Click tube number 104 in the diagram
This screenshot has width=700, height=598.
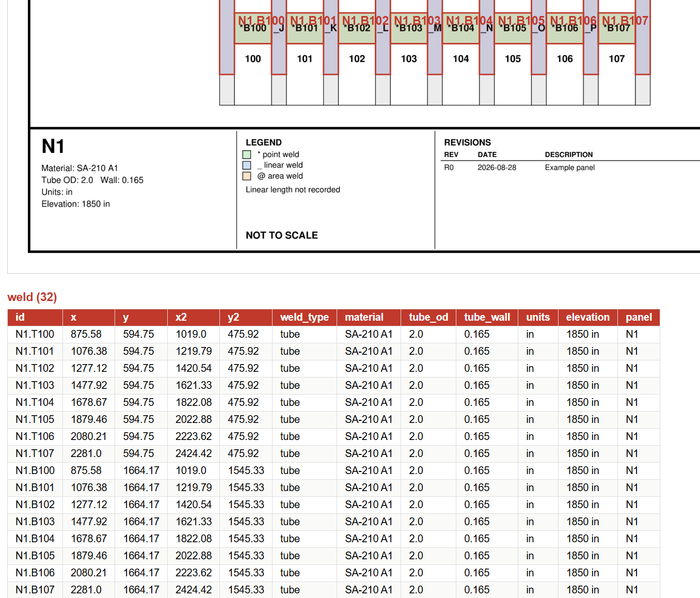461,59
